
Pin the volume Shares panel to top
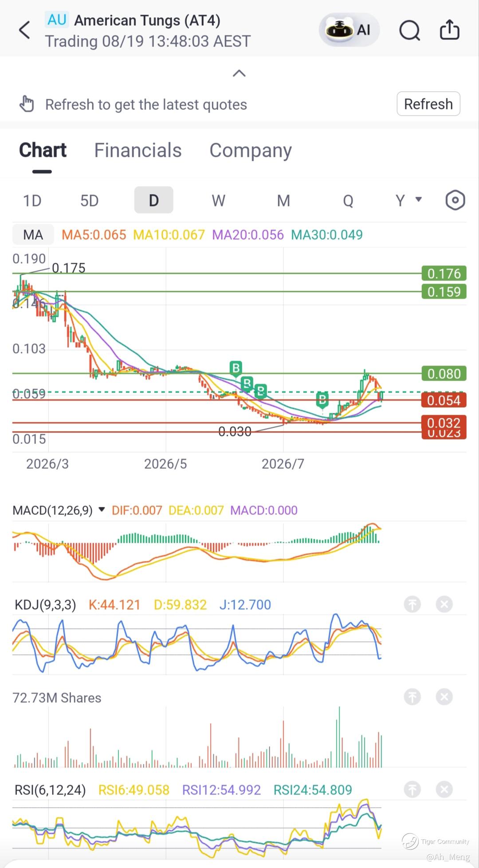(x=412, y=697)
